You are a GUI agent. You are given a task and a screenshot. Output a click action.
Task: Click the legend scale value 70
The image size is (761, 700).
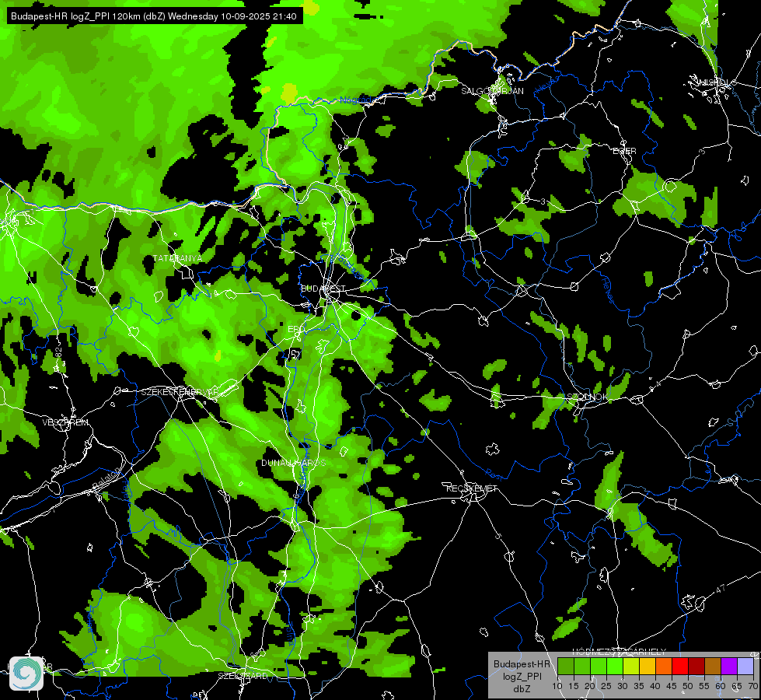click(752, 686)
